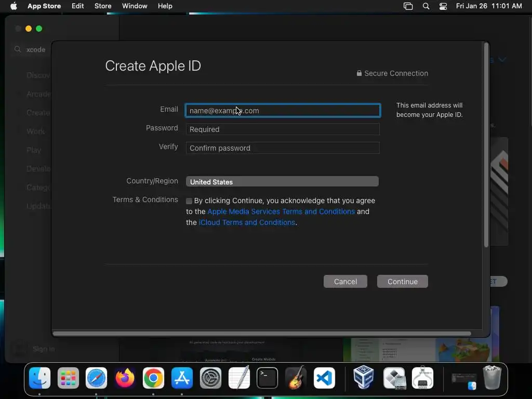Click the minimized window thumbnail in Dock

tap(464, 381)
